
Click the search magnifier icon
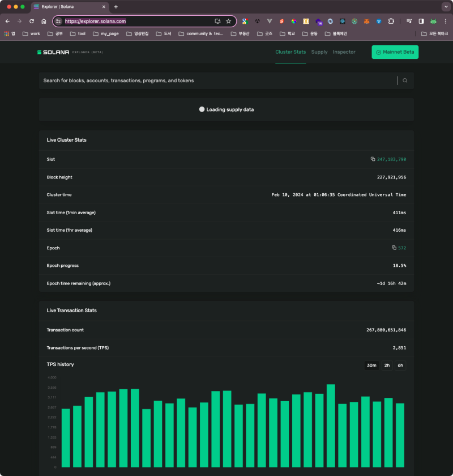pos(405,80)
